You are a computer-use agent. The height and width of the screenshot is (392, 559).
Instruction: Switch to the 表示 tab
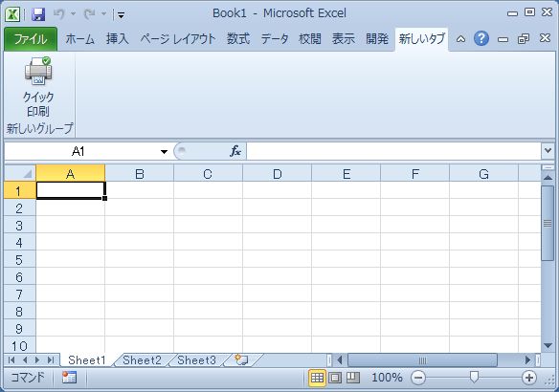[344, 39]
